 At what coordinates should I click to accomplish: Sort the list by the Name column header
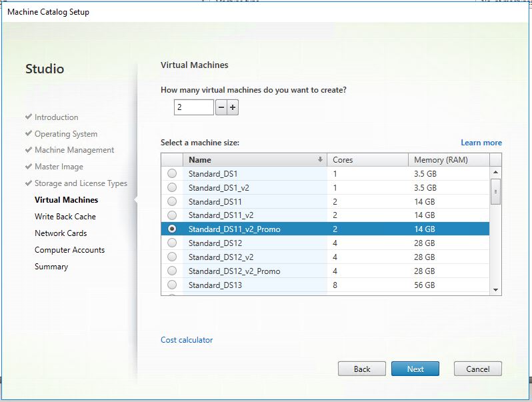pos(253,160)
